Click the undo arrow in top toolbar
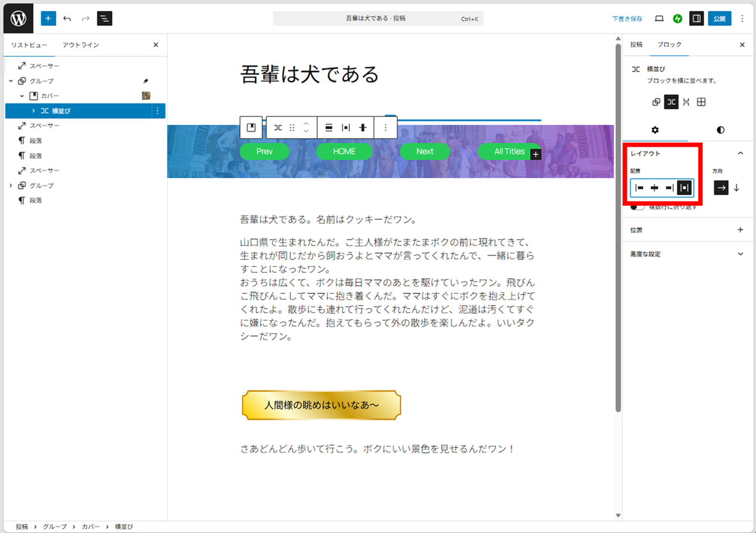The image size is (756, 533). [x=67, y=19]
